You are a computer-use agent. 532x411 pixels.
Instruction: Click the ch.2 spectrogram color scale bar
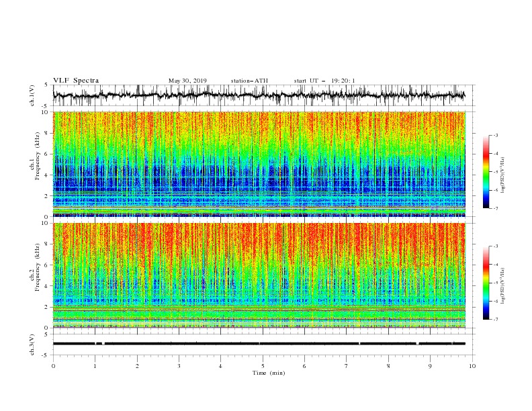pyautogui.click(x=486, y=283)
